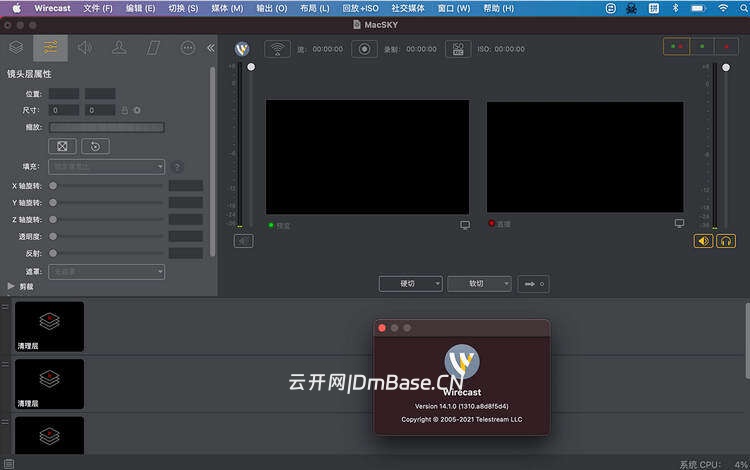Start recording with the record button
Image resolution: width=750 pixels, height=470 pixels.
click(x=364, y=49)
